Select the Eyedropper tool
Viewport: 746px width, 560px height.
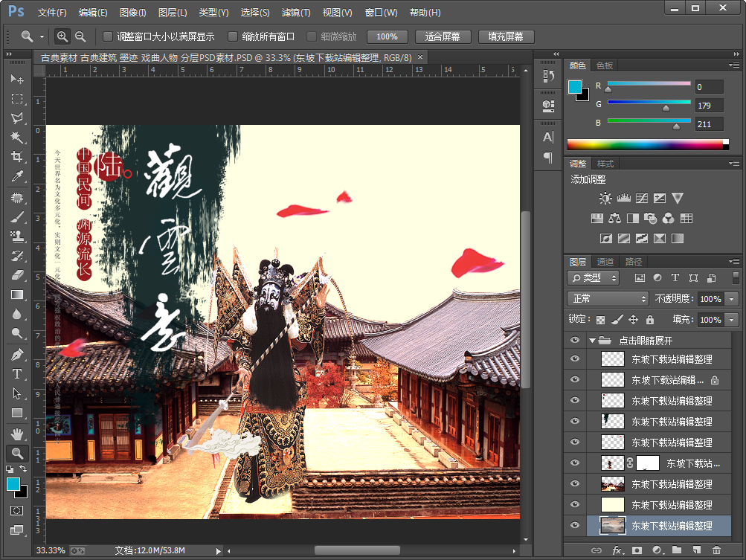17,176
